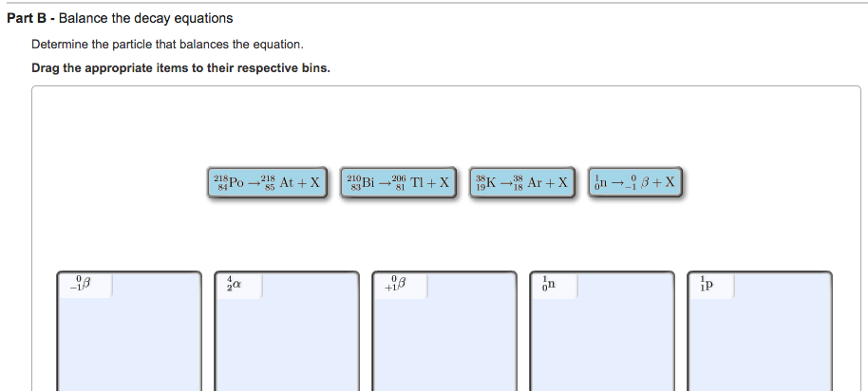
Task: Click inside the empty alpha bin area
Action: [x=287, y=343]
